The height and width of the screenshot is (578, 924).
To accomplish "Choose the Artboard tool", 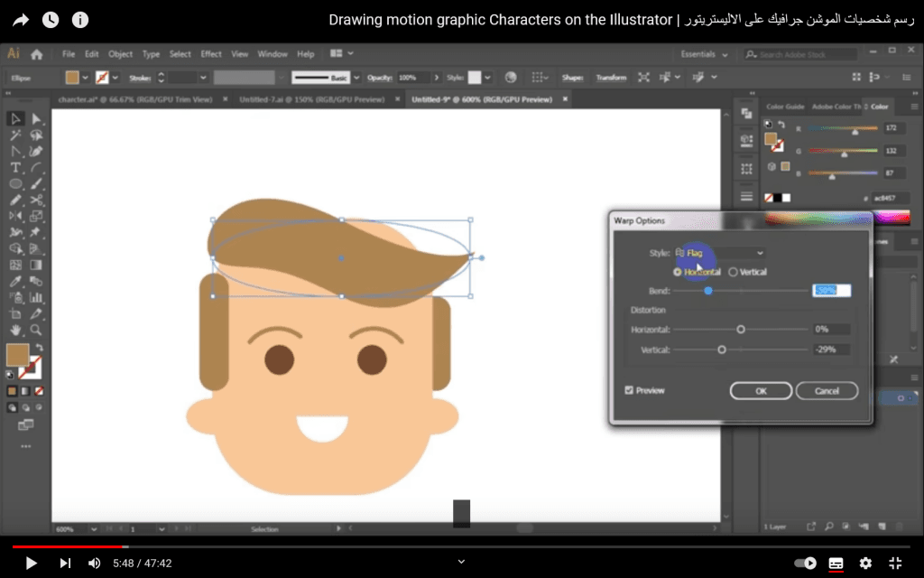I will (x=15, y=313).
